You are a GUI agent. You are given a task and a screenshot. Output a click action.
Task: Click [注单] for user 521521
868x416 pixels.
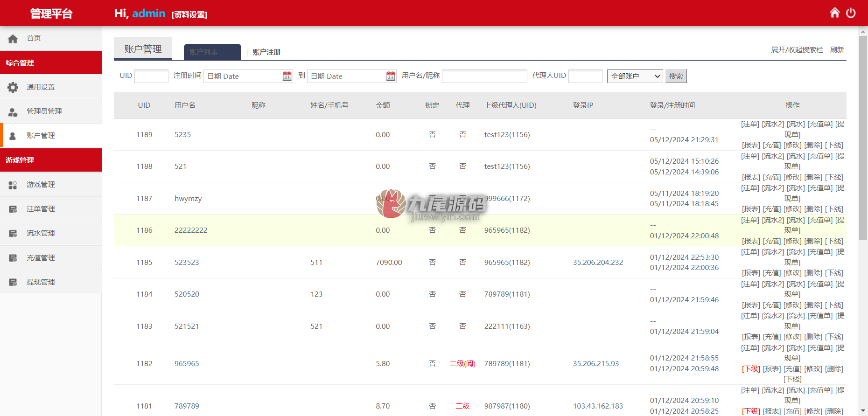[x=750, y=316]
